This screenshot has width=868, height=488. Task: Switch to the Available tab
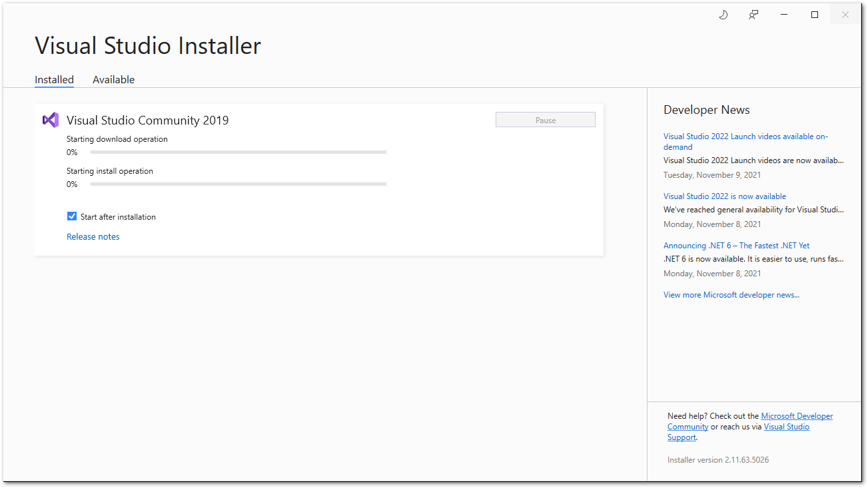pos(113,79)
